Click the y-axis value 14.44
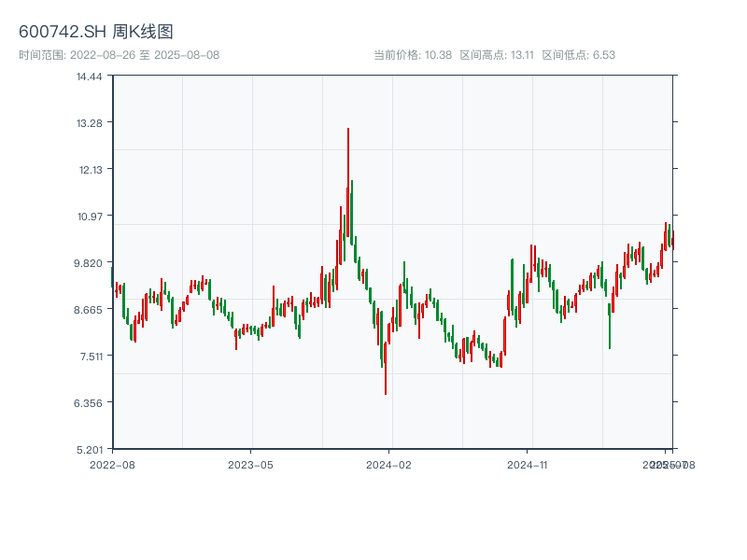Image resolution: width=747 pixels, height=560 pixels. (x=90, y=77)
